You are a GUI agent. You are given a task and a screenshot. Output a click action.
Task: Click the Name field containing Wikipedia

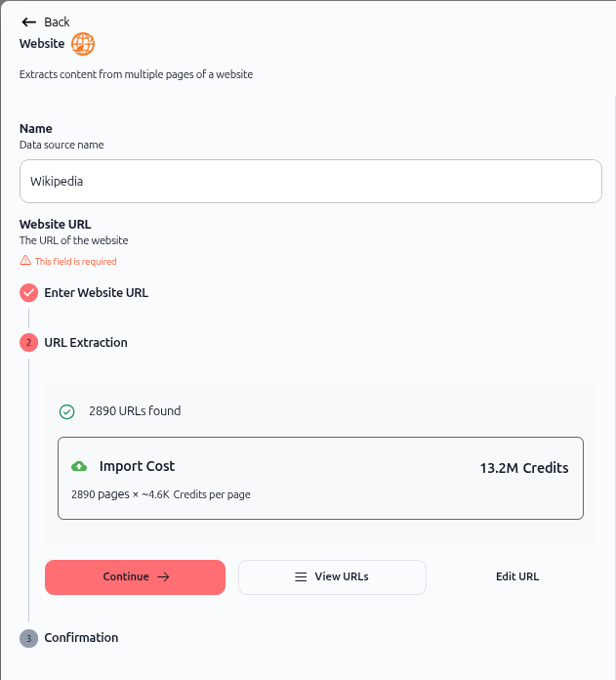coord(310,182)
